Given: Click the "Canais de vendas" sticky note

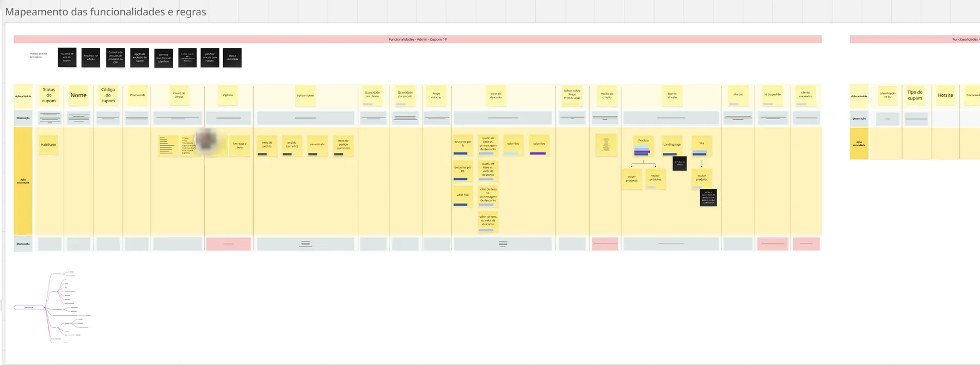Looking at the screenshot, I should (179, 95).
